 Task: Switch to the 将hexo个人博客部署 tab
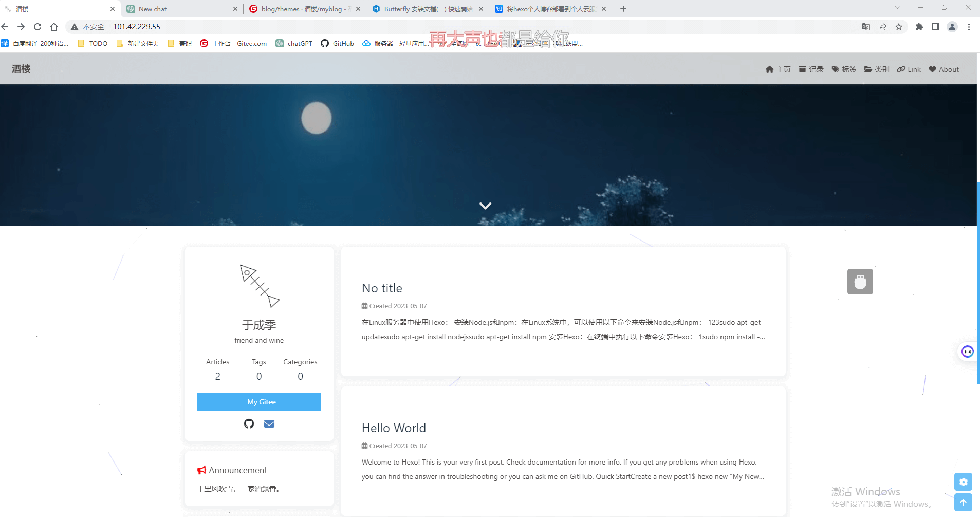550,9
